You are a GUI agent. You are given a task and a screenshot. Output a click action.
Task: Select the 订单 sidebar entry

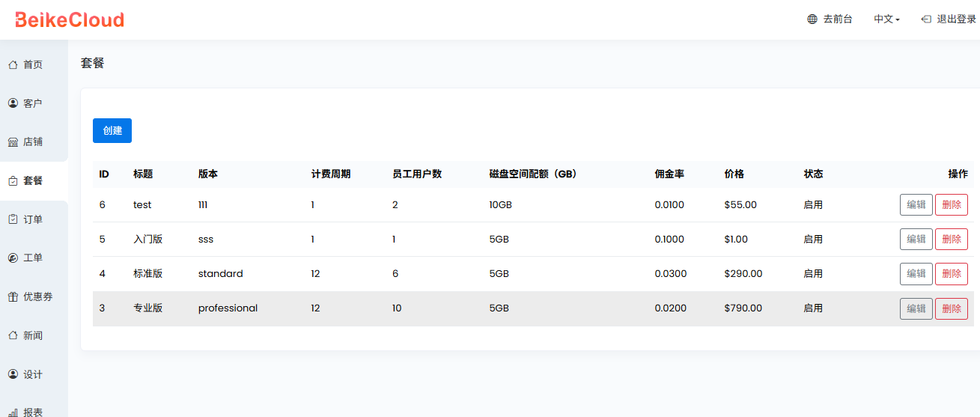(x=34, y=219)
